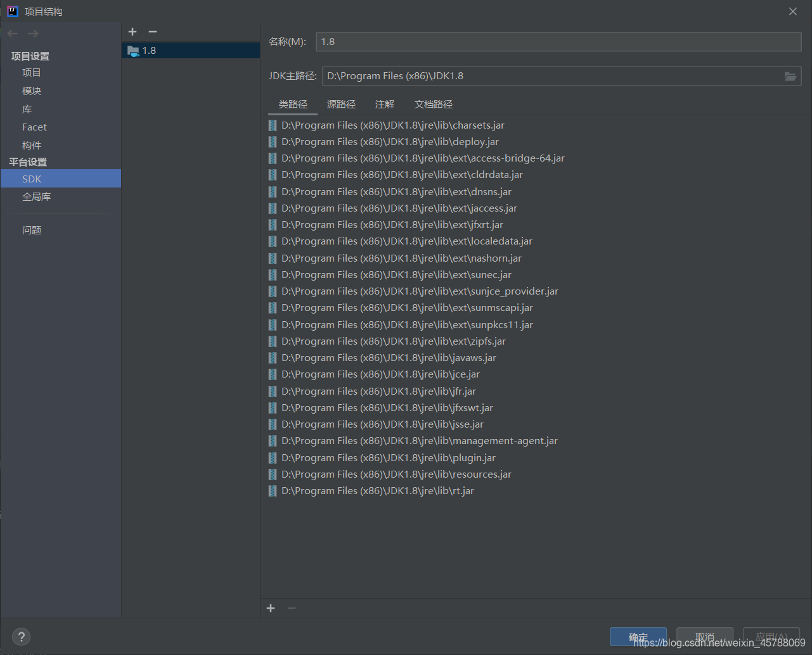
Task: Click the forward navigation arrow
Action: [x=34, y=34]
